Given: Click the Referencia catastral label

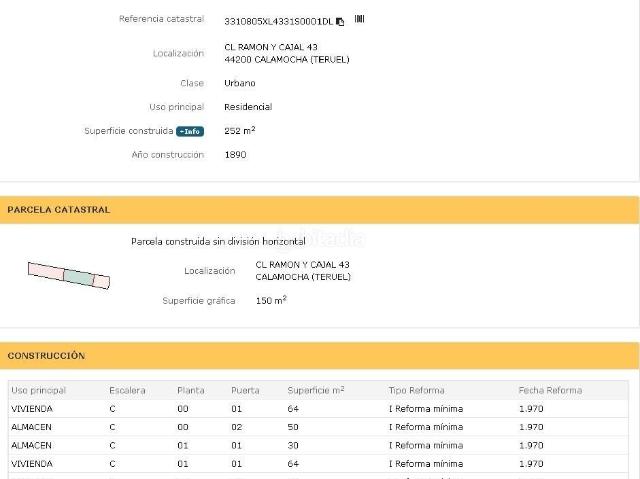Looking at the screenshot, I should click(161, 19).
